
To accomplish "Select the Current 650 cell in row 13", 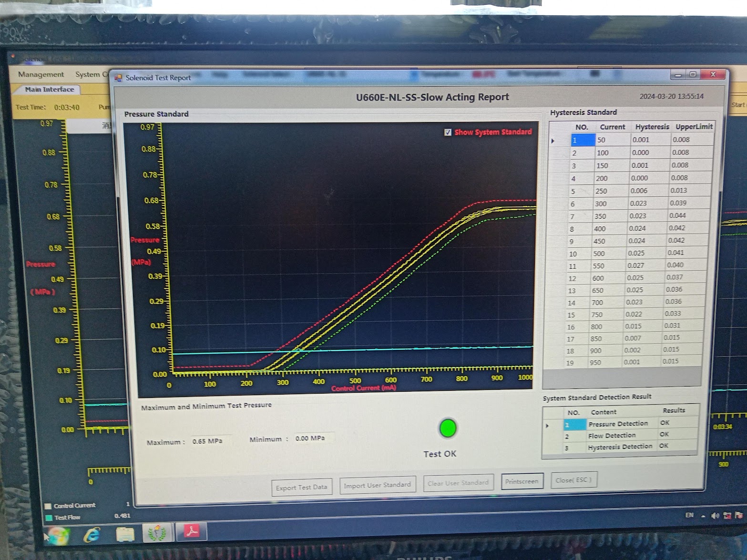I will click(609, 290).
